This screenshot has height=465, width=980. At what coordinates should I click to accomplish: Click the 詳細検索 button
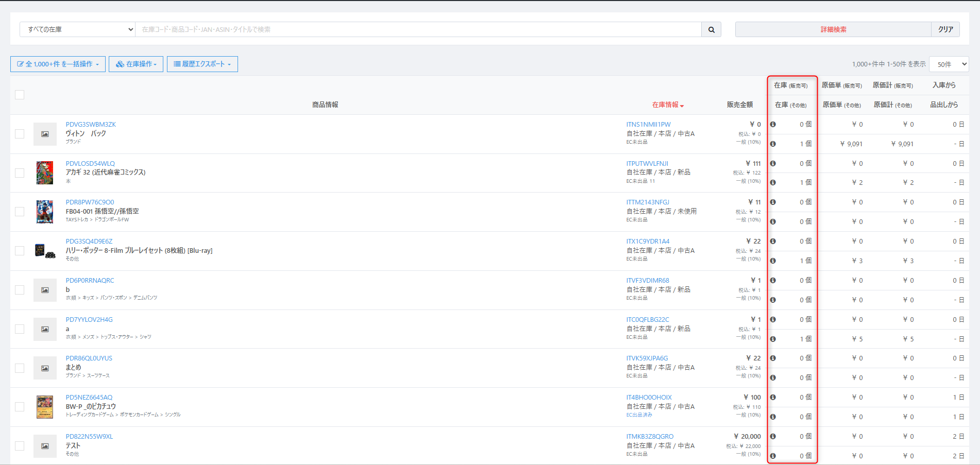pyautogui.click(x=833, y=30)
